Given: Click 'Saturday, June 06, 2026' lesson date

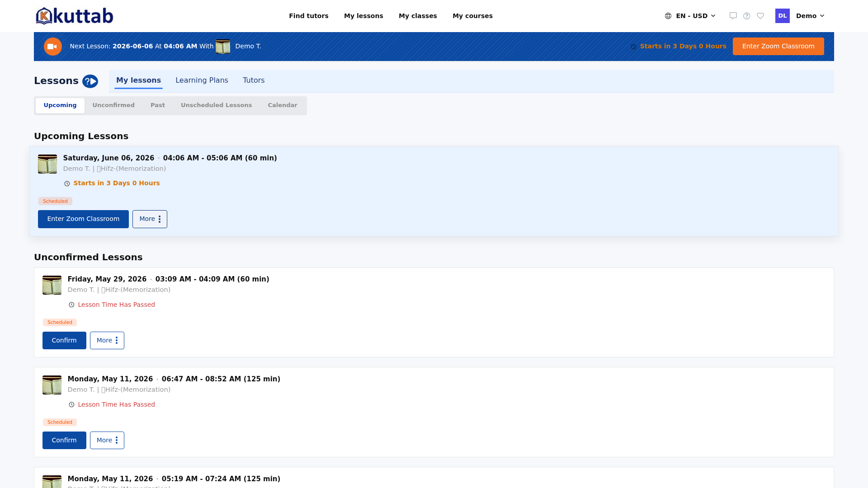Looking at the screenshot, I should tap(108, 158).
